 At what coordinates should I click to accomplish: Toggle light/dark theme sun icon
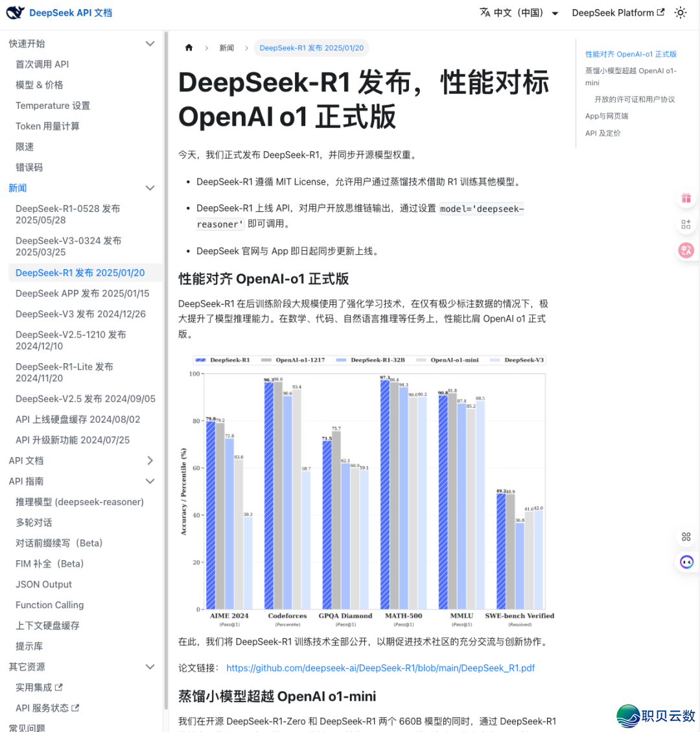point(681,12)
